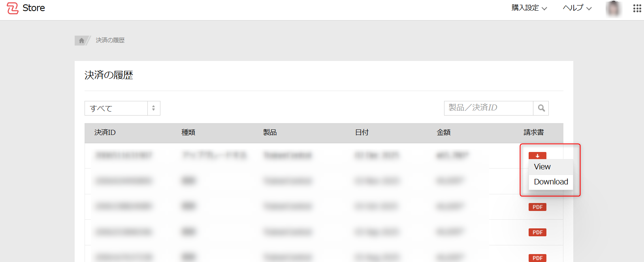The width and height of the screenshot is (644, 262).
Task: Focus the 製品／決済ID search field
Action: [488, 108]
